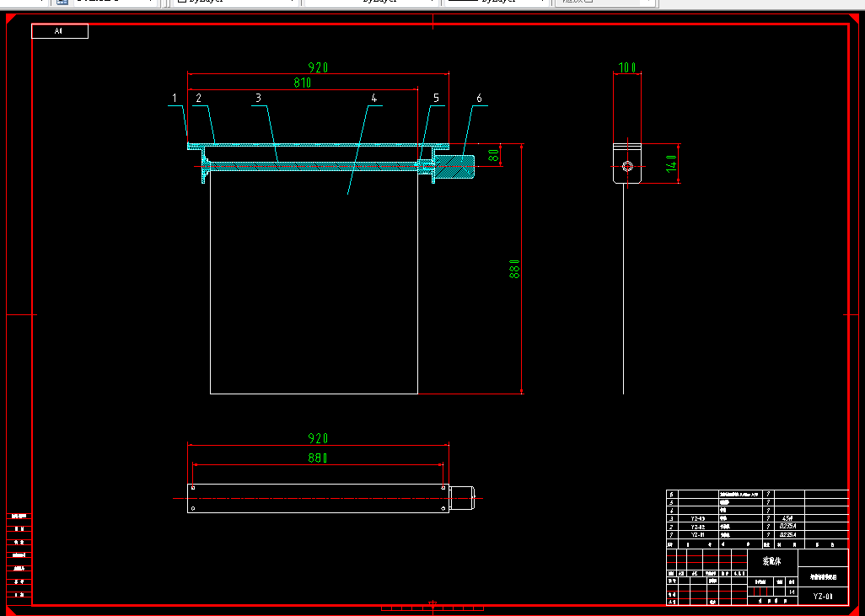Select YZ-02 in the parts list
Image resolution: width=865 pixels, height=616 pixels.
[698, 527]
